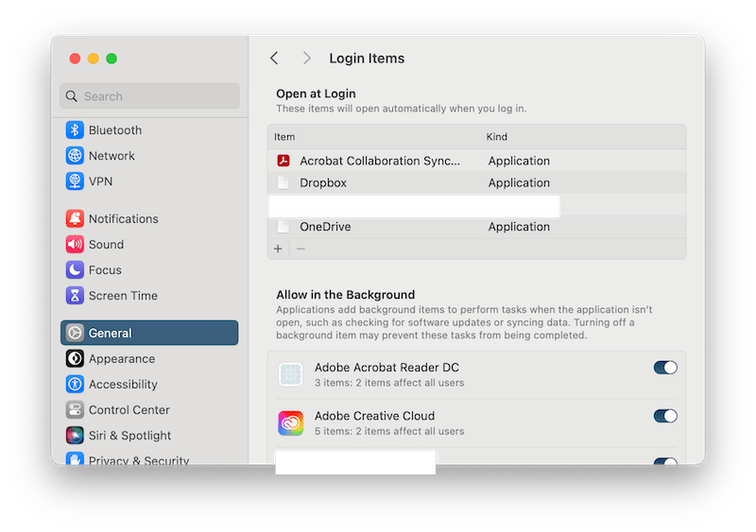The image size is (756, 532).
Task: Go back with the left chevron
Action: coord(274,59)
